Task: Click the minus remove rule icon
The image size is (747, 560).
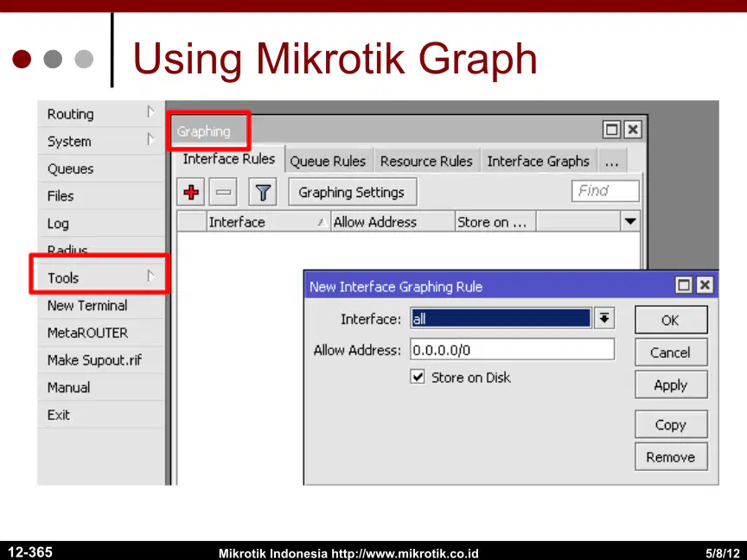Action: click(x=223, y=193)
